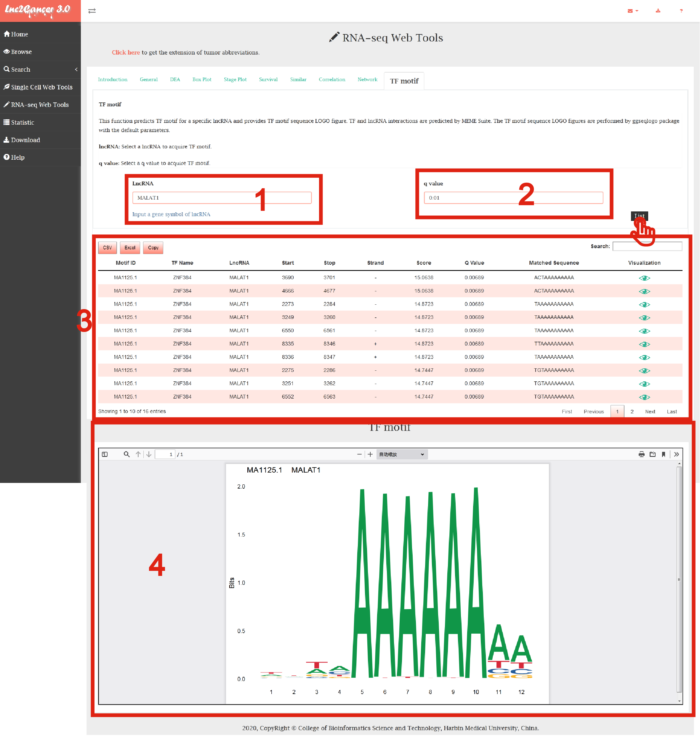This screenshot has height=742, width=700.
Task: Show visualization eye for Start 8335 row
Action: point(644,344)
